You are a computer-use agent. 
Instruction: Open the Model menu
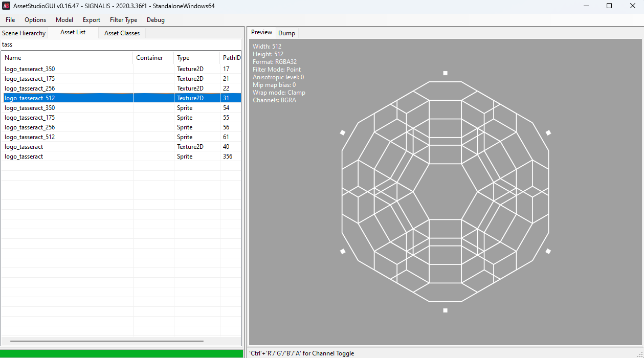[64, 20]
